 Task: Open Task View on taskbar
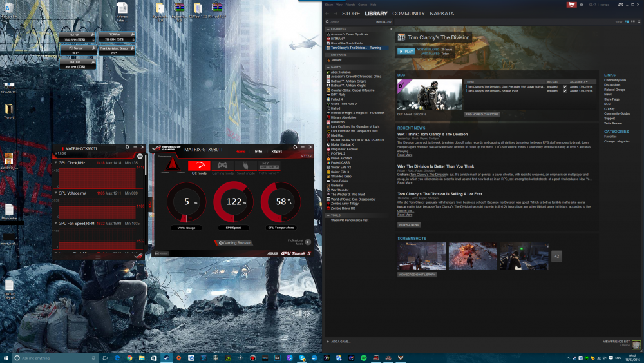click(104, 358)
